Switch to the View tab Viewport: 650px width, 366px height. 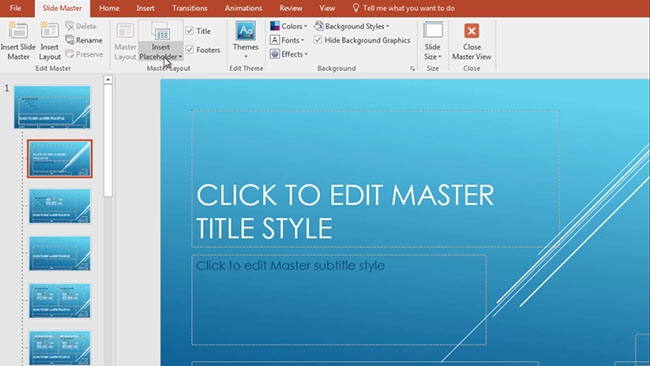pos(327,8)
